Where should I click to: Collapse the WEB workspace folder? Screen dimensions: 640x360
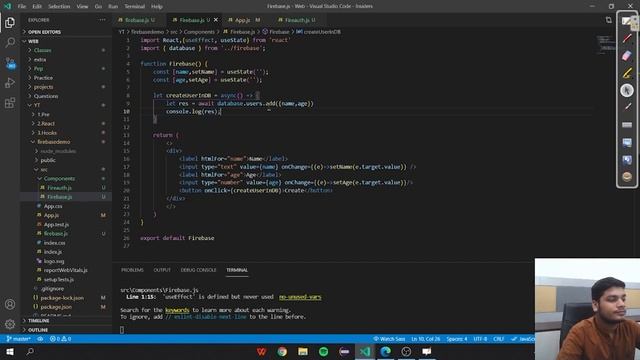pos(66,41)
